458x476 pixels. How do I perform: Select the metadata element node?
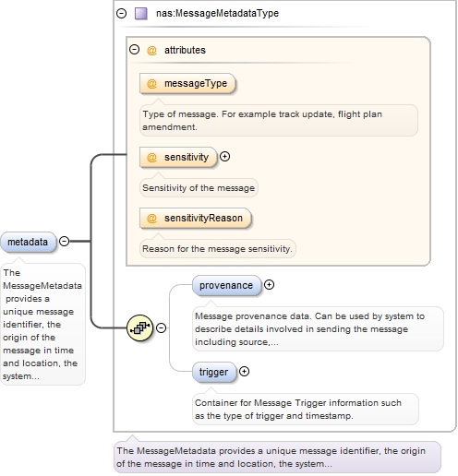click(x=29, y=242)
